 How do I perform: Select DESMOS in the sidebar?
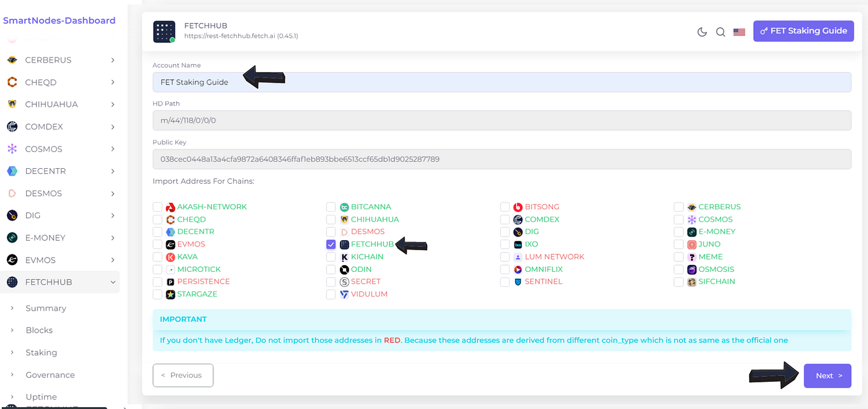pos(61,194)
